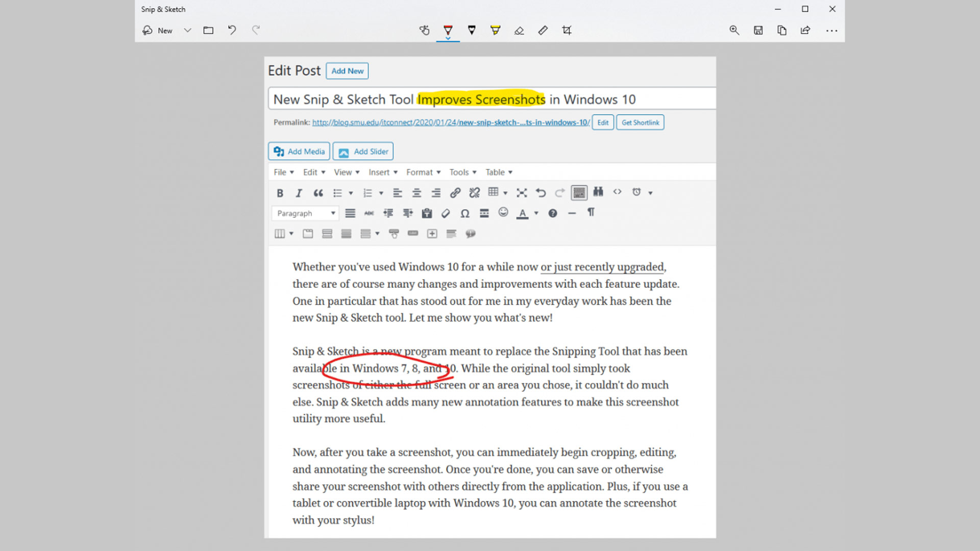
Task: Copy the snip to clipboard
Action: click(x=781, y=30)
